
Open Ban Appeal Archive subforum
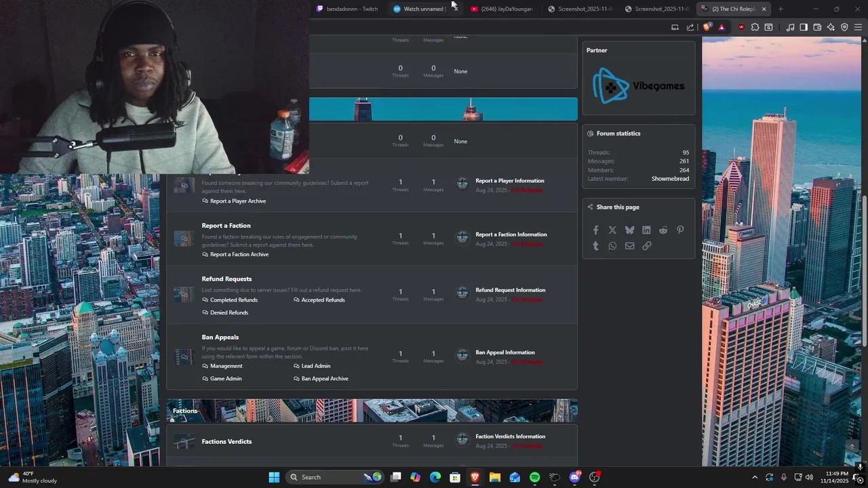click(325, 379)
